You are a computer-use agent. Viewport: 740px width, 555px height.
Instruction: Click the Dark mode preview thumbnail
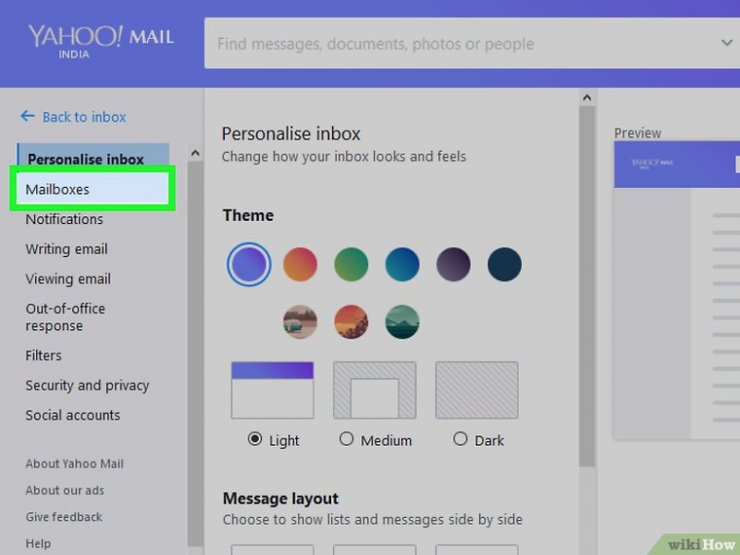(x=477, y=390)
